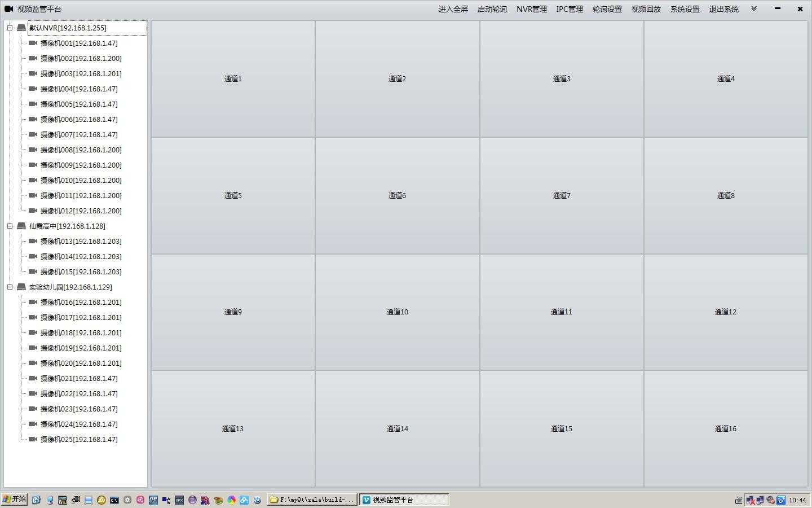The image size is (812, 508).
Task: Click the blue V tray icon
Action: pyautogui.click(x=781, y=500)
